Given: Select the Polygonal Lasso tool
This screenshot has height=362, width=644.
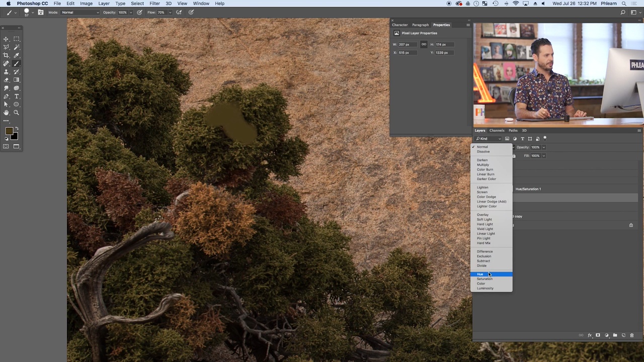Looking at the screenshot, I should (6, 47).
